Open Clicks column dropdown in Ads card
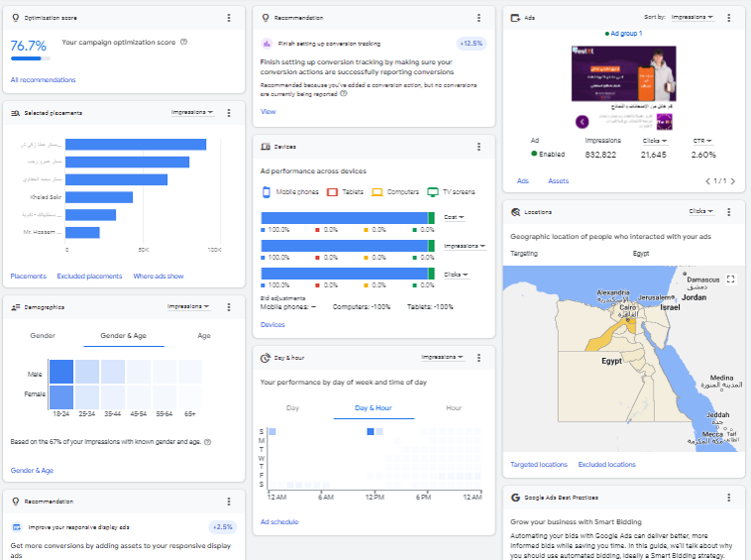 655,141
